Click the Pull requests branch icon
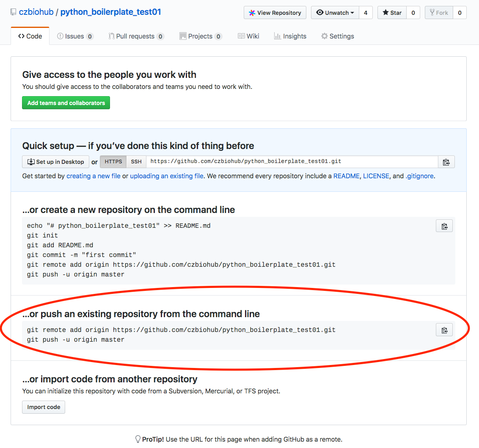479x448 pixels. point(112,36)
